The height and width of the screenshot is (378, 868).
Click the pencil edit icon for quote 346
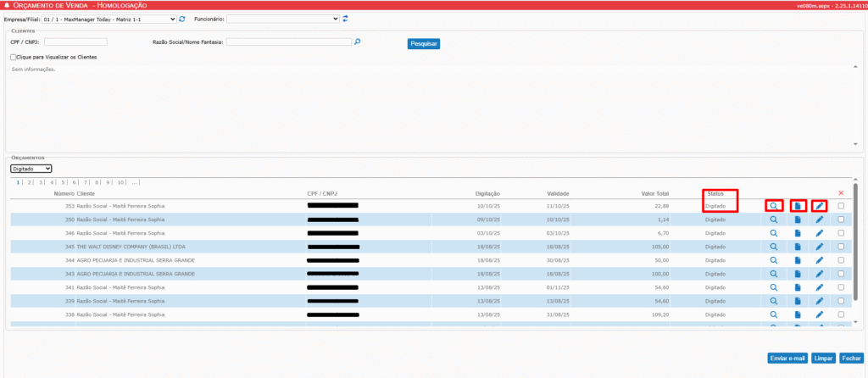(819, 233)
